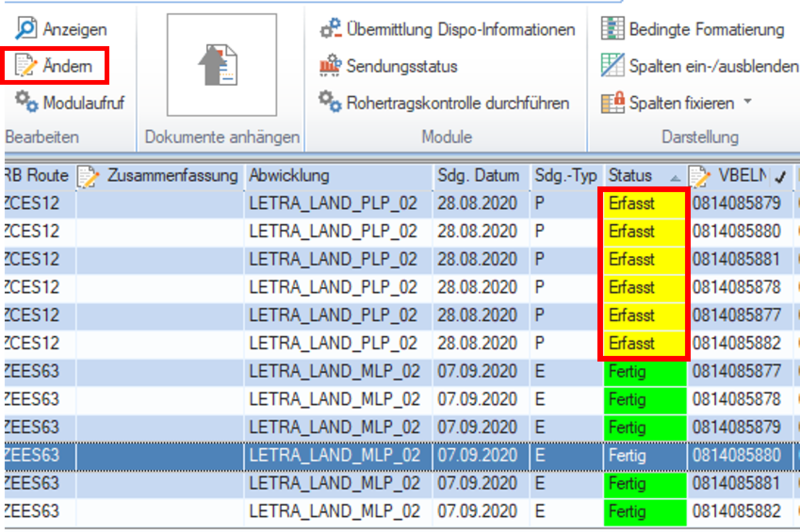The height and width of the screenshot is (532, 800).
Task: Click the Modulaufruf gears icon
Action: pyautogui.click(x=26, y=102)
